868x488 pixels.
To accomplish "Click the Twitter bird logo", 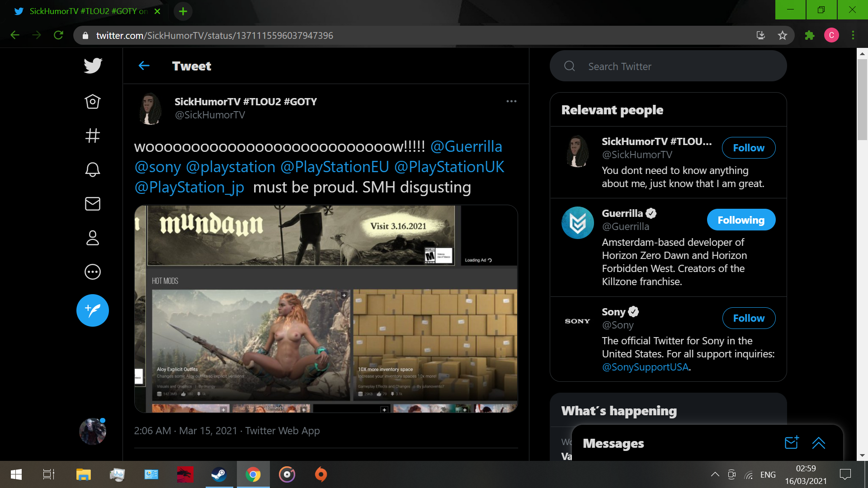I will 93,66.
